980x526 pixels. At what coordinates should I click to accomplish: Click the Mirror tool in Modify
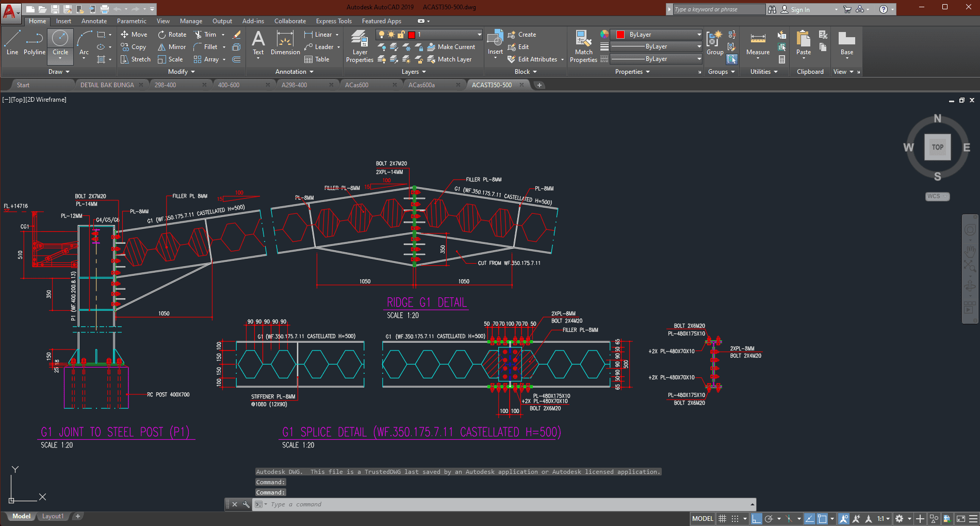pyautogui.click(x=172, y=47)
